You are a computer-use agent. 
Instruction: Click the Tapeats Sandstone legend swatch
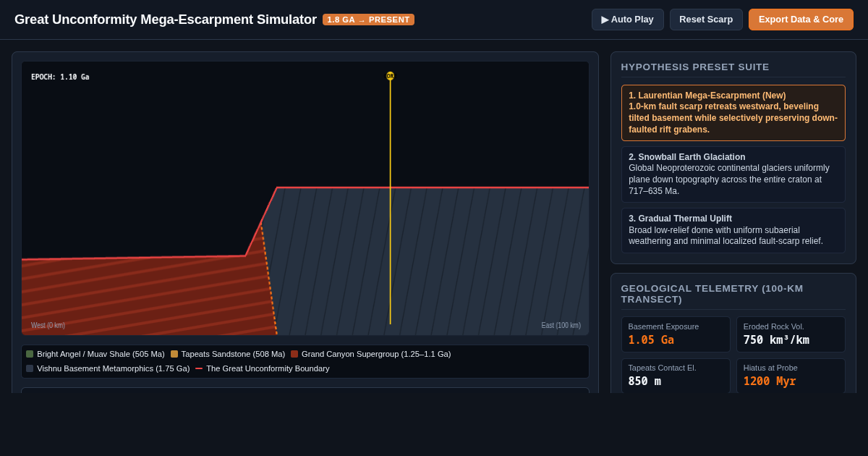point(174,354)
